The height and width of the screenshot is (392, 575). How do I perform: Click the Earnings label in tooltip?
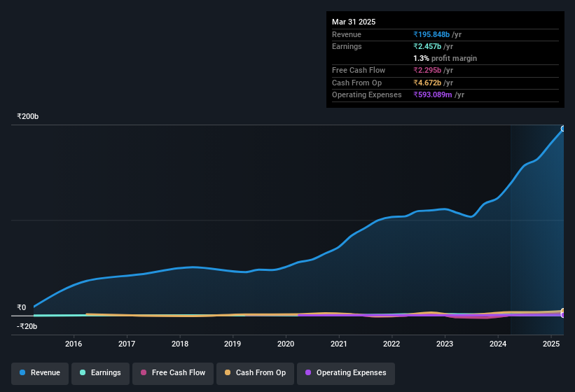[347, 46]
